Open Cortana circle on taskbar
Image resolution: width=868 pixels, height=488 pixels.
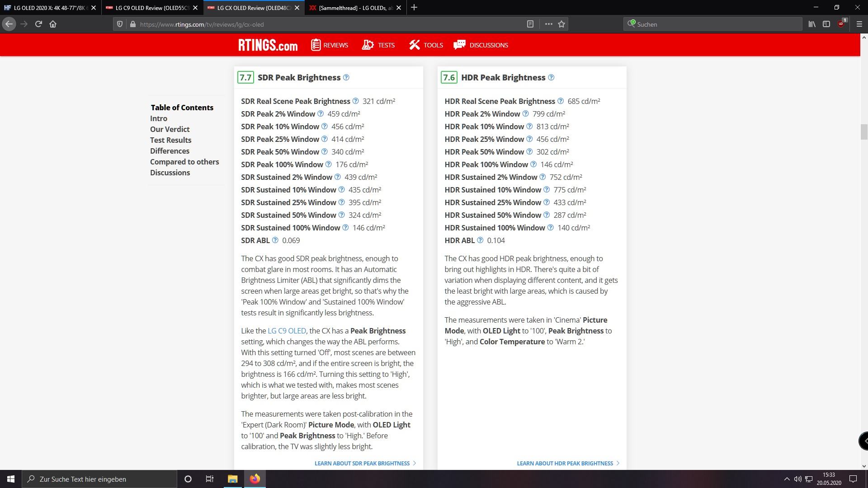click(x=188, y=479)
